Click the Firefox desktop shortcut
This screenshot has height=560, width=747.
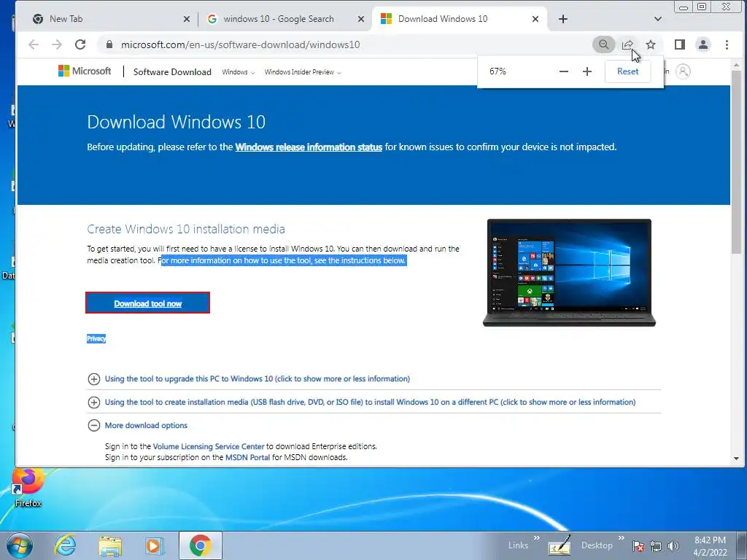[28, 488]
